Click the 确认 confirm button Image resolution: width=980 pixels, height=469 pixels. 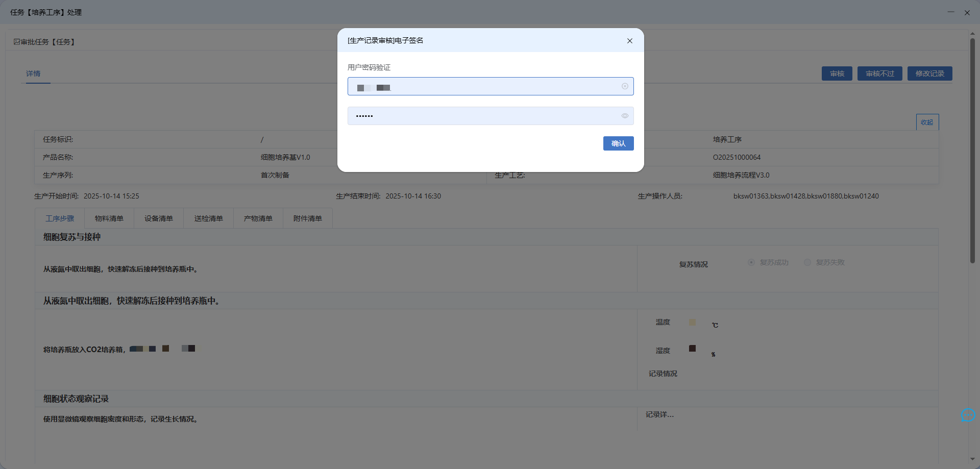click(x=618, y=143)
